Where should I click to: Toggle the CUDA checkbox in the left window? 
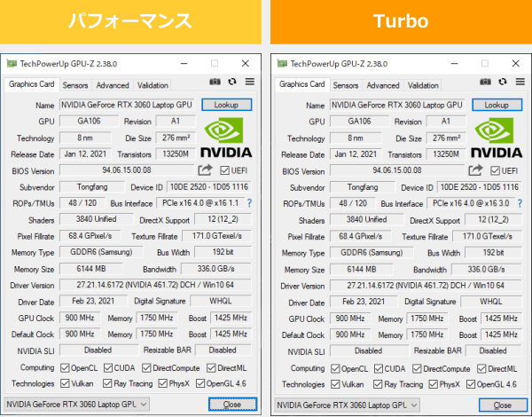[x=108, y=368]
